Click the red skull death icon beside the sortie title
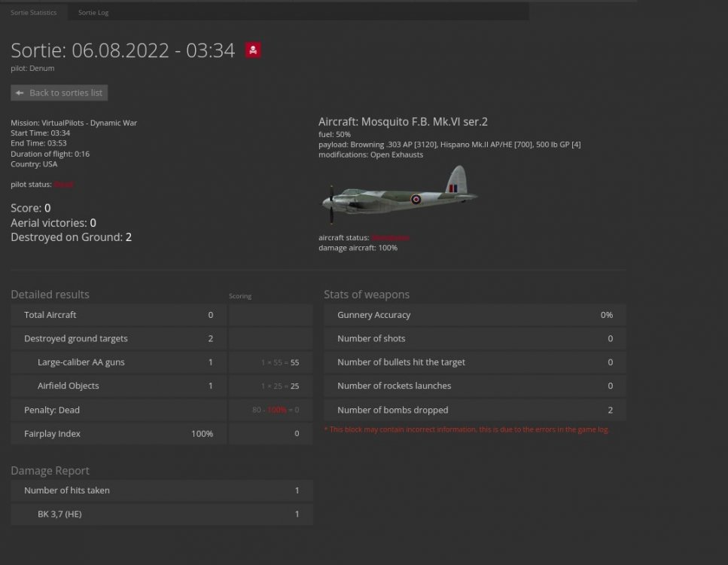 coord(252,50)
